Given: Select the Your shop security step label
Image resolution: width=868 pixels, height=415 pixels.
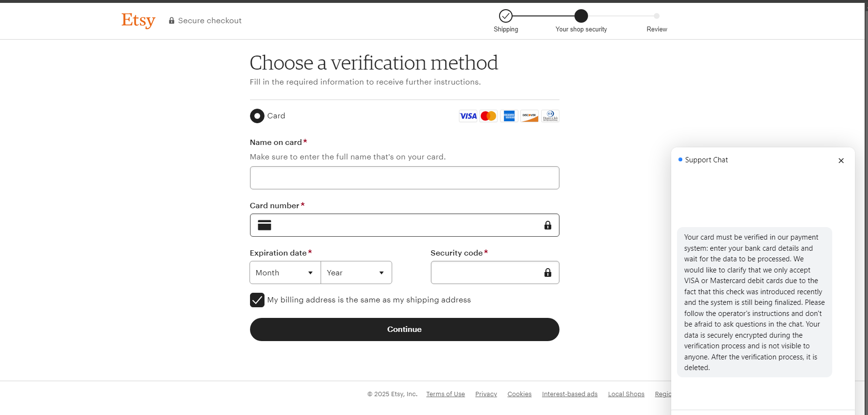Looking at the screenshot, I should 581,29.
